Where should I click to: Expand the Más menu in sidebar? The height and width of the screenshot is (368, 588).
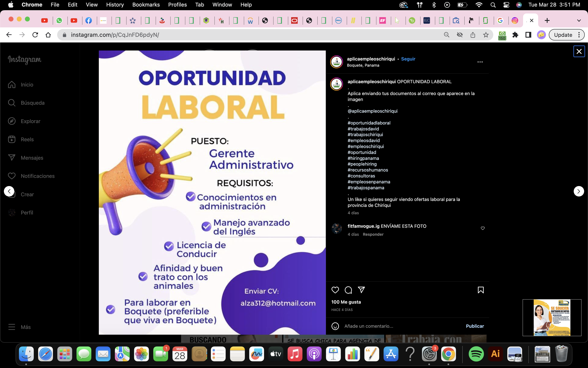(x=19, y=327)
